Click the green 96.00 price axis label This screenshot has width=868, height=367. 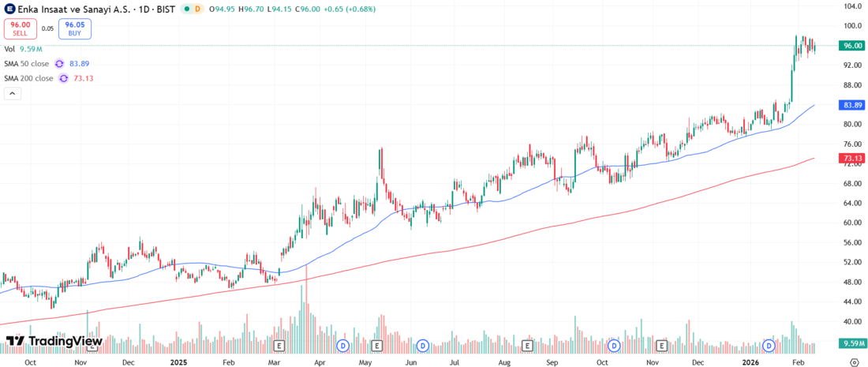851,46
